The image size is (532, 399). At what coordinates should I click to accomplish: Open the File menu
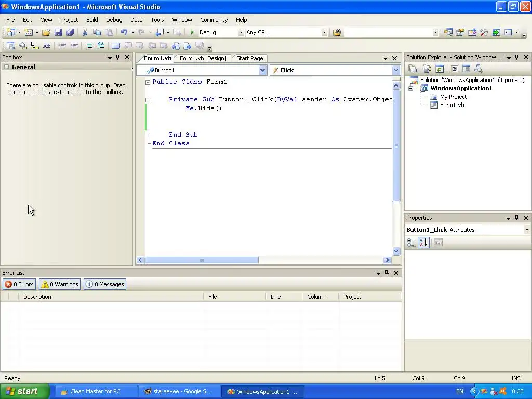point(10,20)
